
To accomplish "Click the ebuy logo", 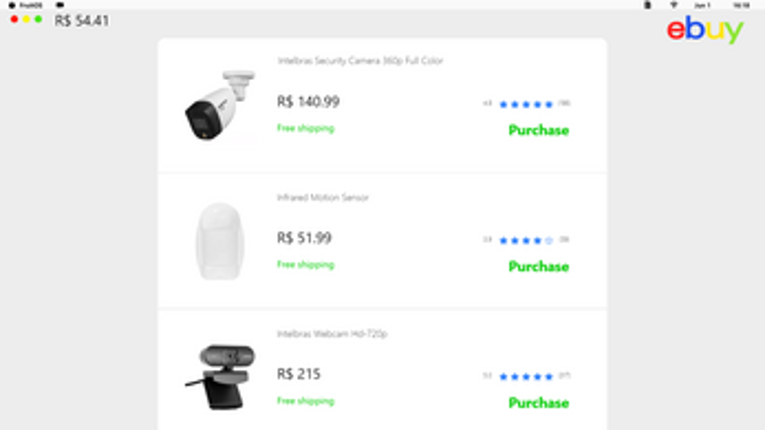I will pos(705,29).
